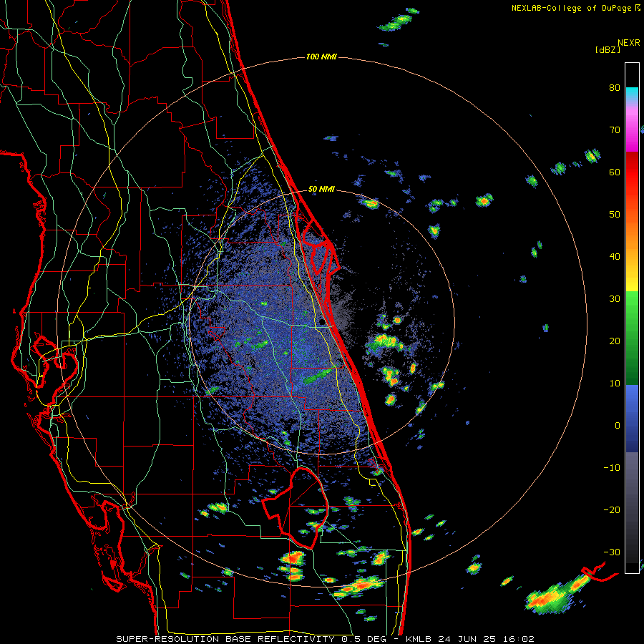Click the blue band of the color bar
Screen dimensions: 644x644
632,419
